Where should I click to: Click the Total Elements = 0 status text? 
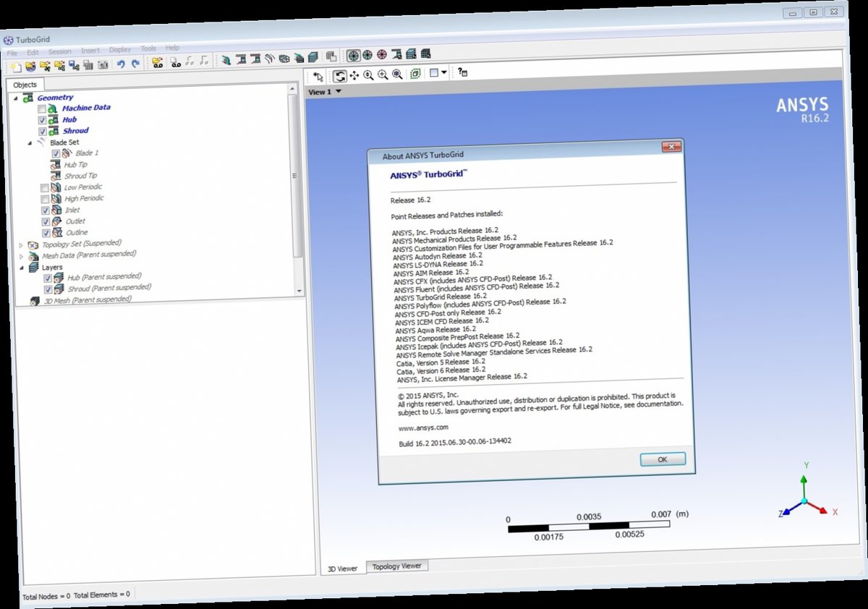[101, 595]
